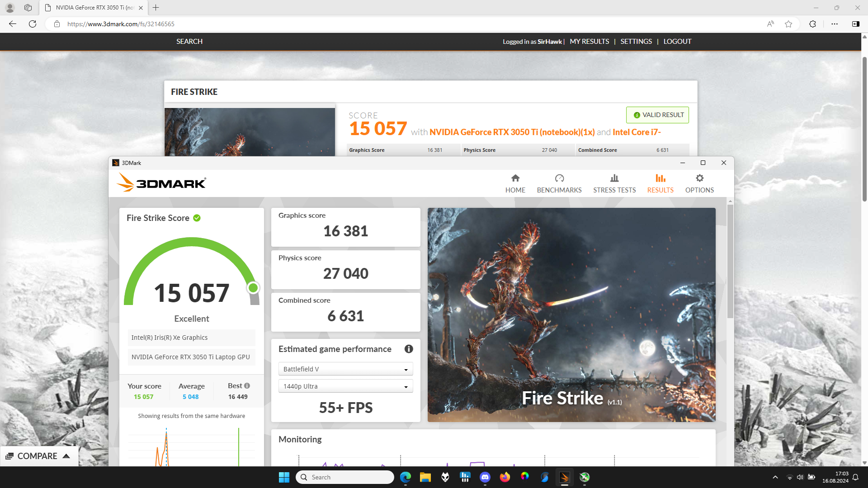Click the green valid-score checkmark icon

point(197,218)
